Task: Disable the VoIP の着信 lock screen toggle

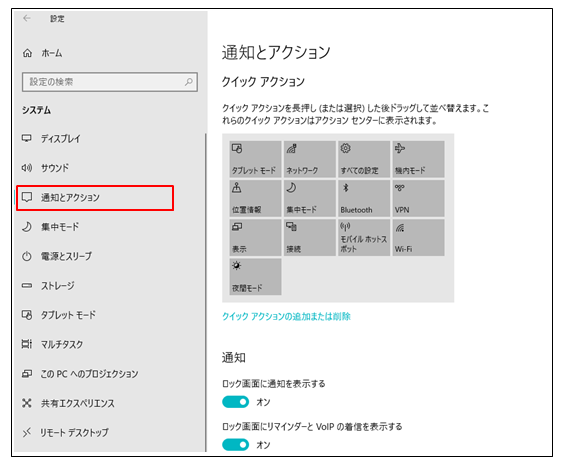Action: point(235,445)
